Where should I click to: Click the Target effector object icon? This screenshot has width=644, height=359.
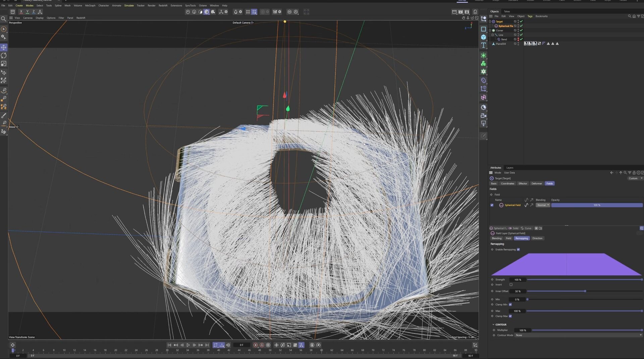pos(493,21)
